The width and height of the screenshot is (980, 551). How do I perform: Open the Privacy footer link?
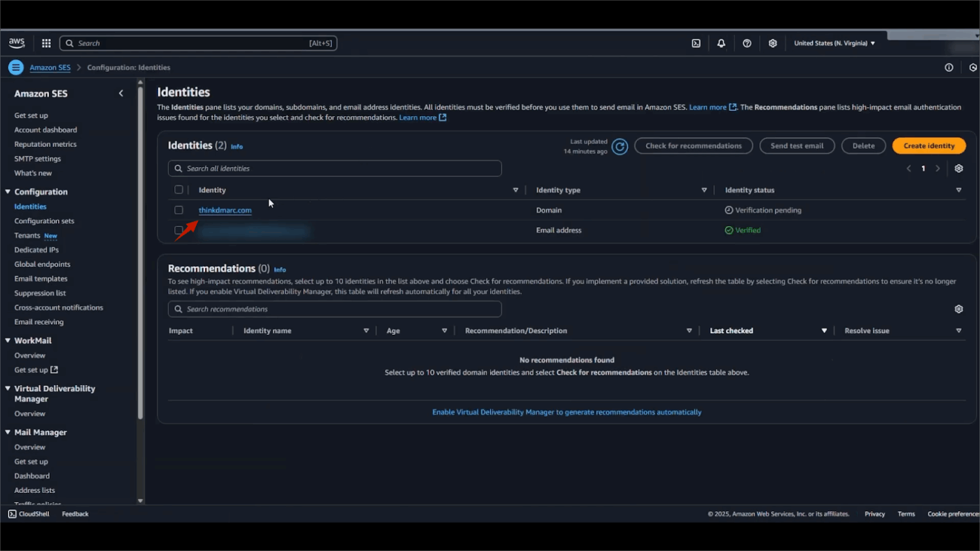point(875,514)
